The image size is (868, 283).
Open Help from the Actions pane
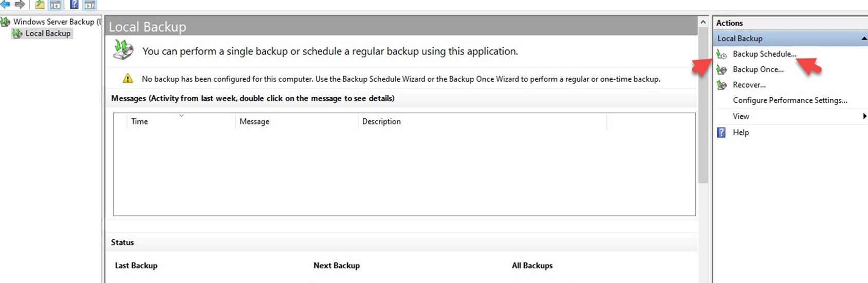point(741,132)
